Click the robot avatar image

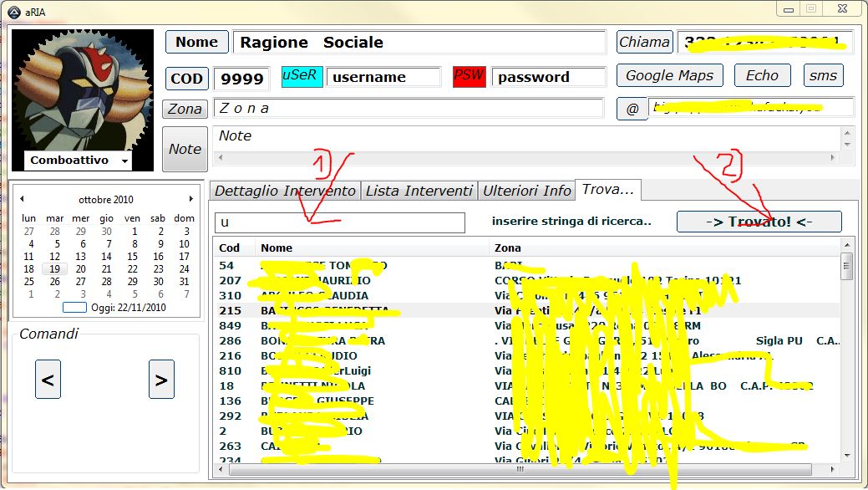82,90
